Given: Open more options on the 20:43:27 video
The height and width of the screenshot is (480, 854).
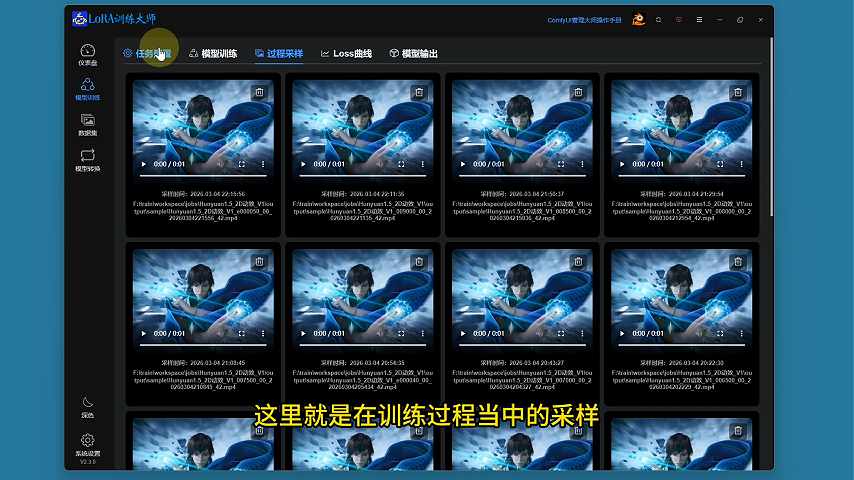Looking at the screenshot, I should click(x=582, y=333).
